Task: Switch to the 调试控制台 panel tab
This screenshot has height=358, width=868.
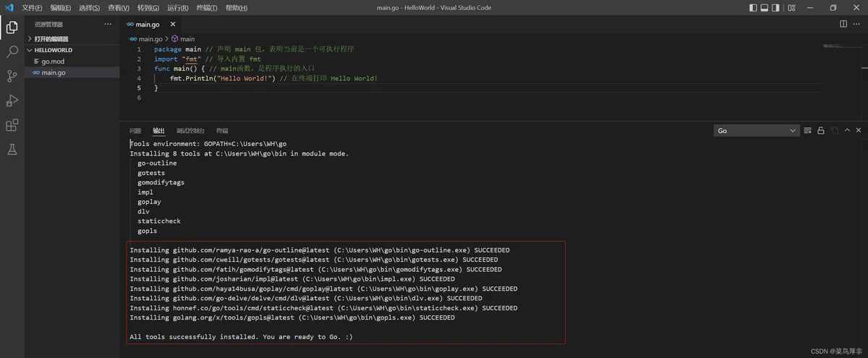Action: pyautogui.click(x=190, y=131)
